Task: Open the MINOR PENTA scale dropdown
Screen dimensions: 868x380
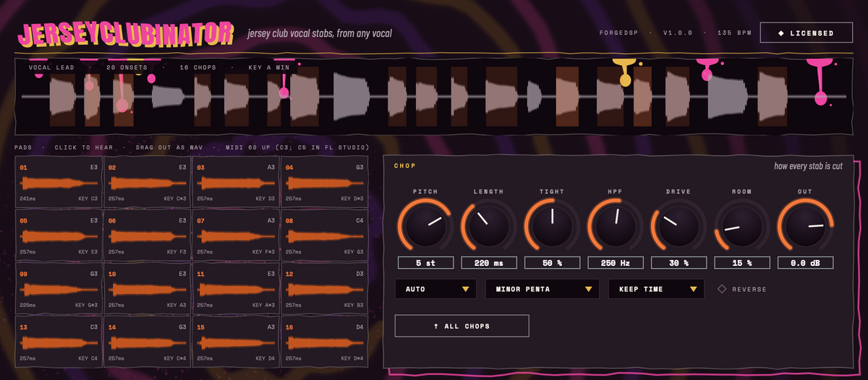Action: [x=542, y=289]
